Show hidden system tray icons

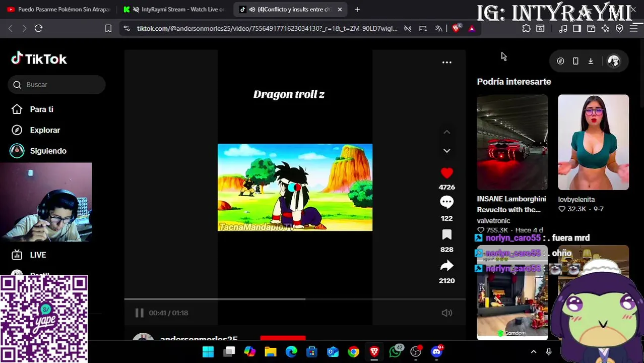coord(534,351)
